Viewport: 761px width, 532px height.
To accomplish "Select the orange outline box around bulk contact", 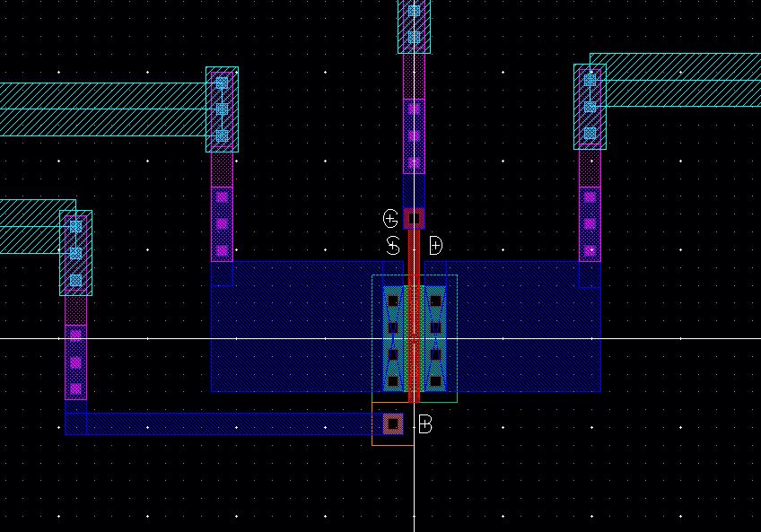I will pyautogui.click(x=393, y=423).
